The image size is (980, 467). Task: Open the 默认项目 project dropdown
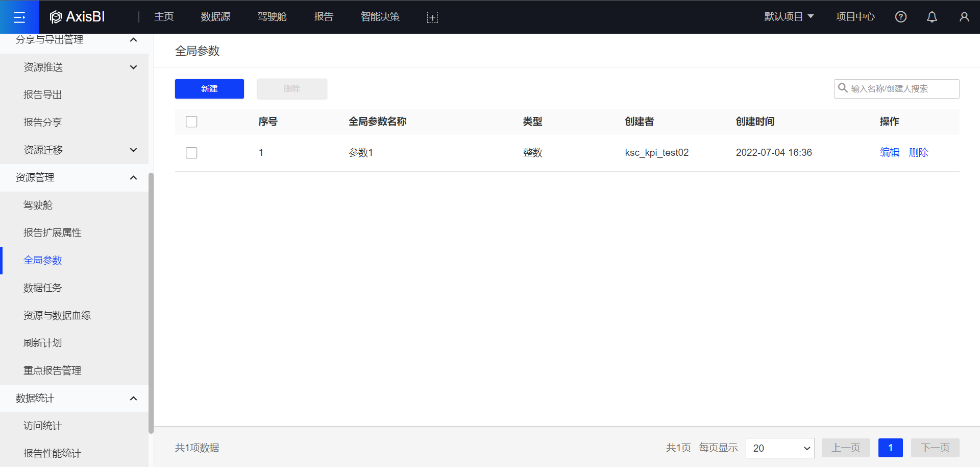click(789, 17)
